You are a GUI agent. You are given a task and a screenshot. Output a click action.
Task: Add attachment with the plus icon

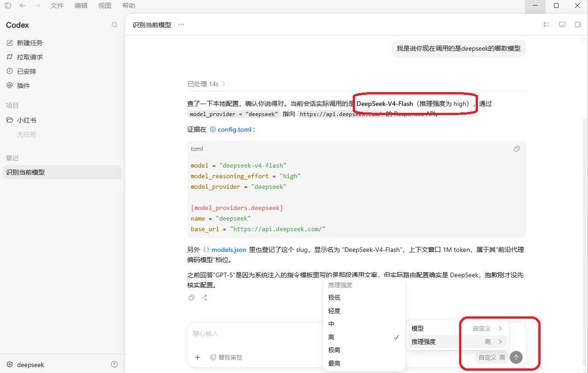[198, 357]
